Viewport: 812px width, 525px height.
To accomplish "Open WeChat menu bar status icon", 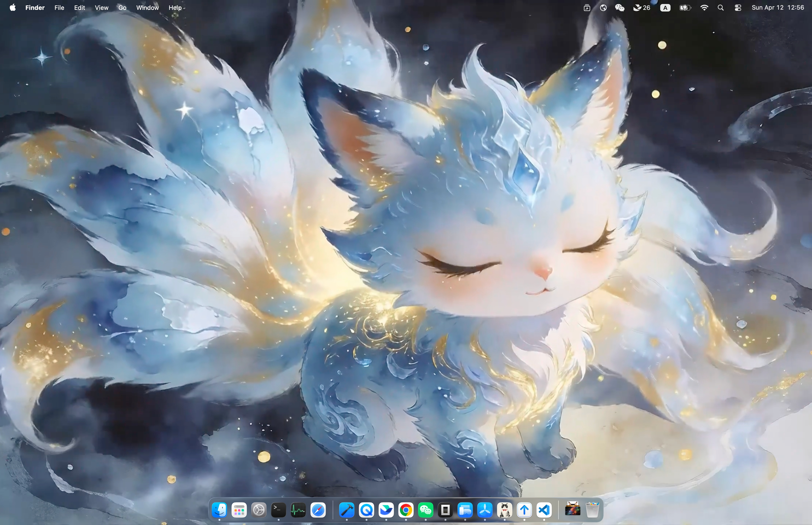I will coord(620,8).
